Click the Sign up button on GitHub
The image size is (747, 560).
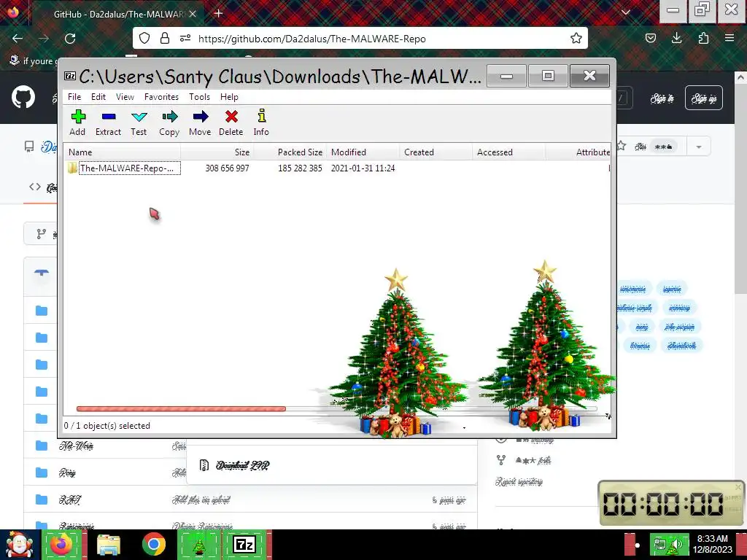[704, 98]
